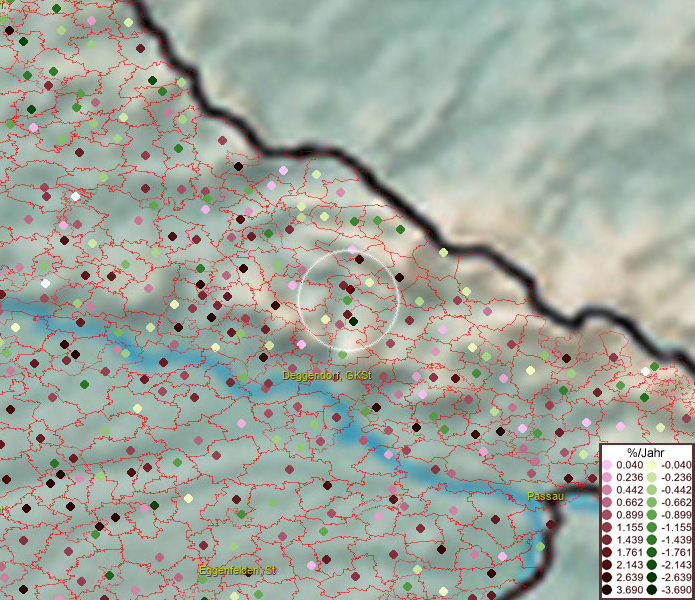
Task: Click the 0.236 pink legend dot
Action: 607,477
